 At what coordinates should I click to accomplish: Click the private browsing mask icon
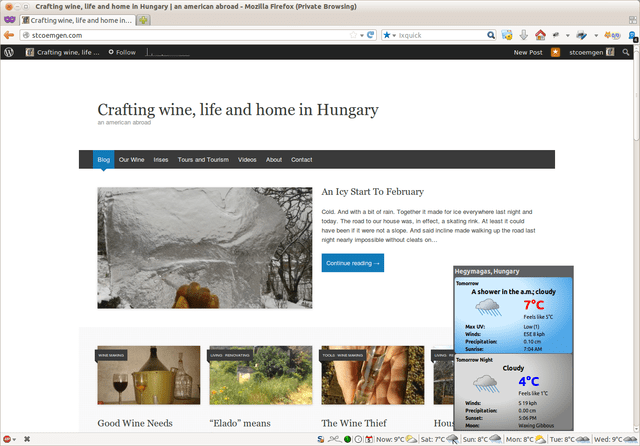click(9, 19)
